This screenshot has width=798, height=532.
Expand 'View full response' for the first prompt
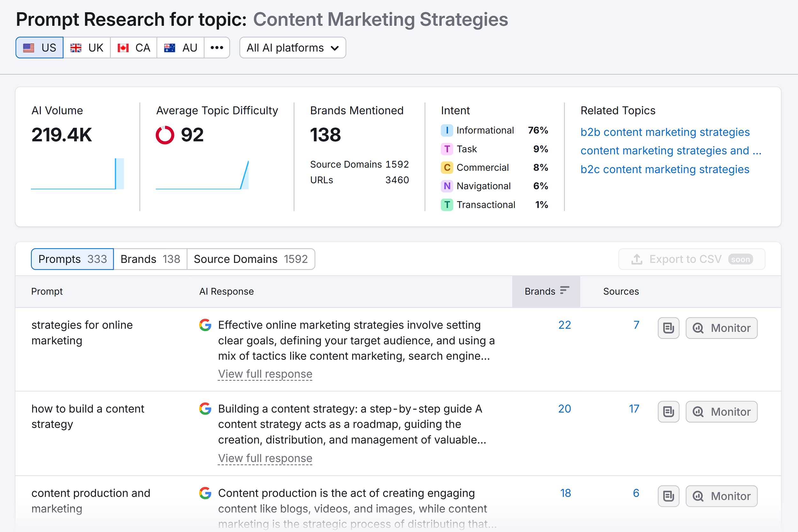point(265,374)
